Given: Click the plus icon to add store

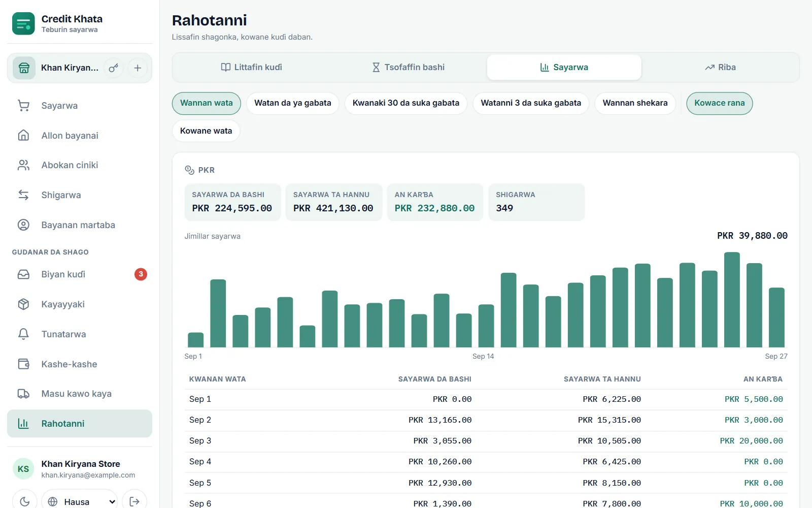Looking at the screenshot, I should [x=138, y=68].
